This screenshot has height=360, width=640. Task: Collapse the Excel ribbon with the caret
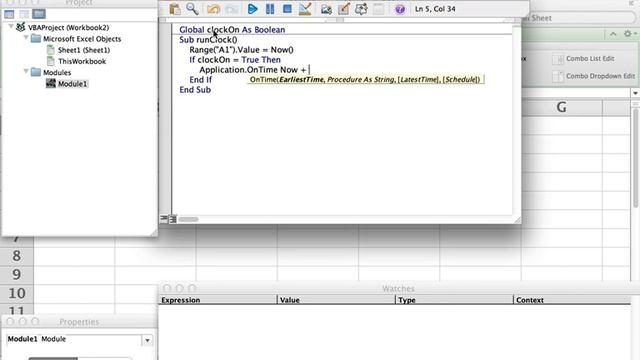(613, 34)
